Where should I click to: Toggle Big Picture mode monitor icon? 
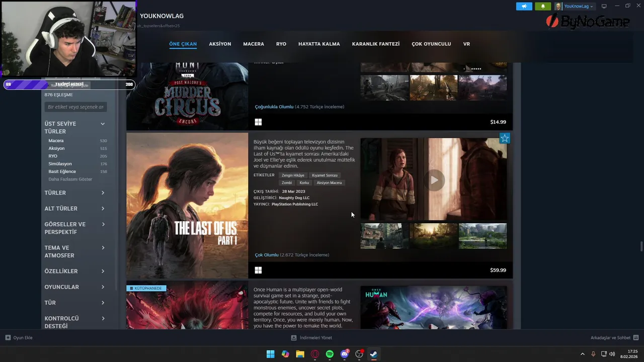click(x=604, y=7)
